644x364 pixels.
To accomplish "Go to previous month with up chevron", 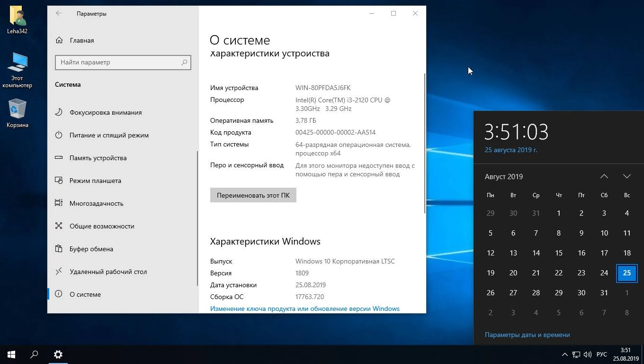I will coord(604,176).
